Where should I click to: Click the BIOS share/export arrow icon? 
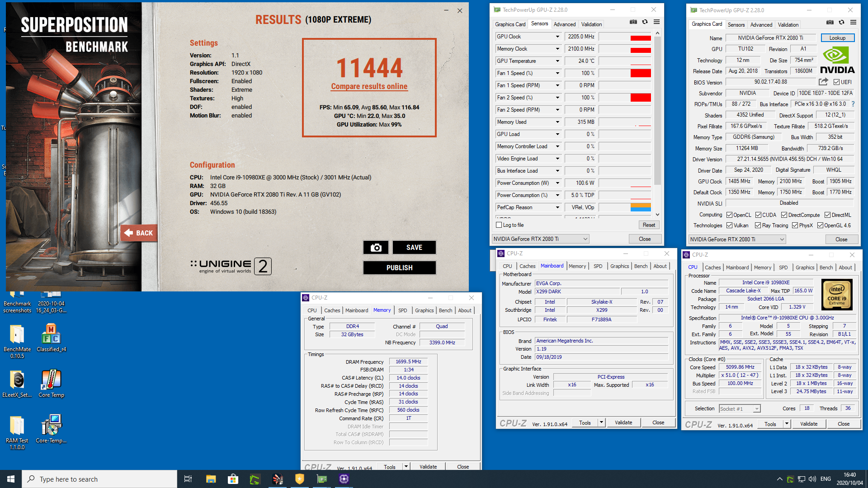click(x=823, y=82)
